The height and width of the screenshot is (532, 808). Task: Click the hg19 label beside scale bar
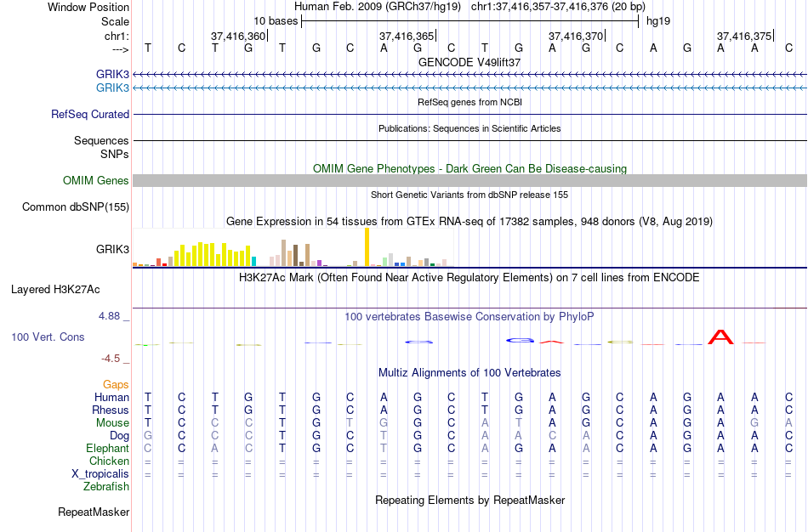click(x=658, y=21)
